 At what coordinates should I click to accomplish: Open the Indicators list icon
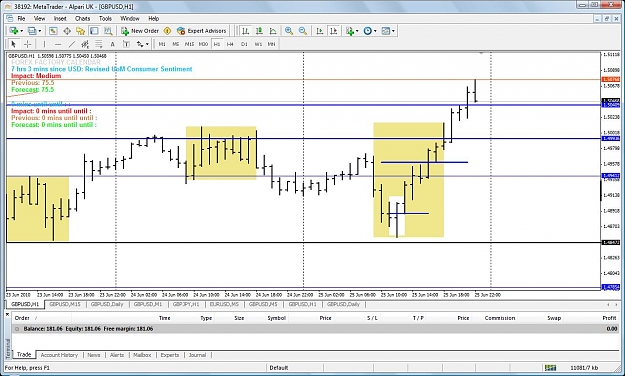click(x=350, y=31)
